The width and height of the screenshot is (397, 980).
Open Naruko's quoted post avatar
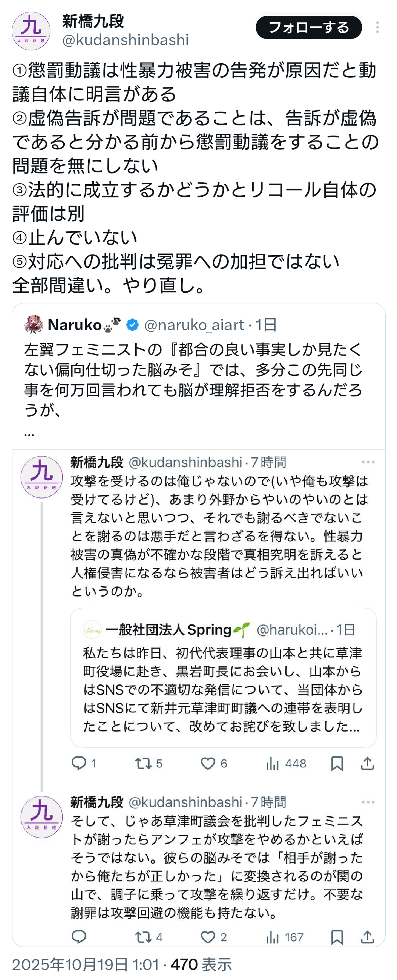point(33,324)
